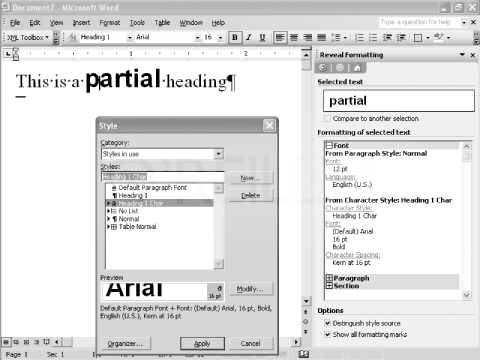Justify paragraph text
The height and width of the screenshot is (360, 481).
pyautogui.click(x=321, y=37)
